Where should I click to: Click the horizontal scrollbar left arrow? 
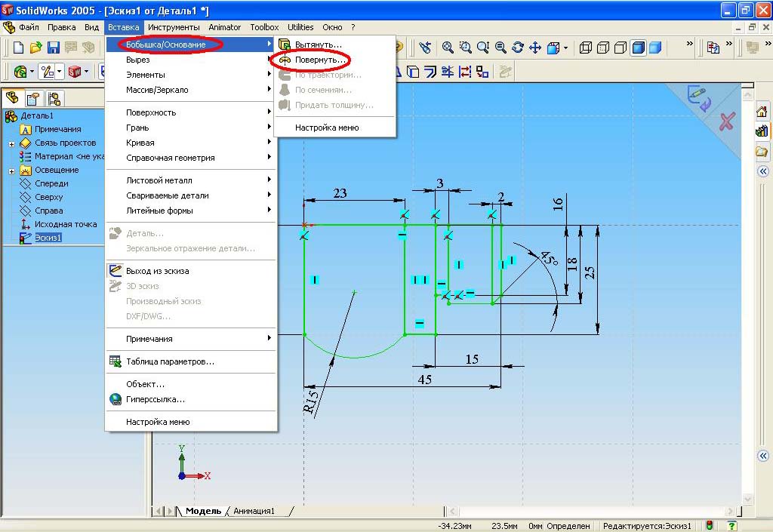click(452, 512)
